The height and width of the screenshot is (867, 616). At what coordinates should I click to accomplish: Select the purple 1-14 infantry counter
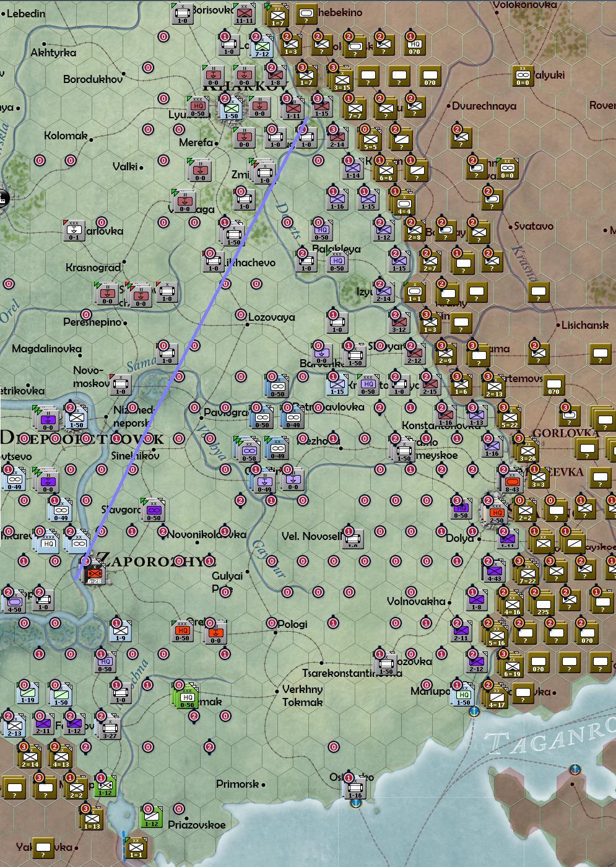coord(353,168)
